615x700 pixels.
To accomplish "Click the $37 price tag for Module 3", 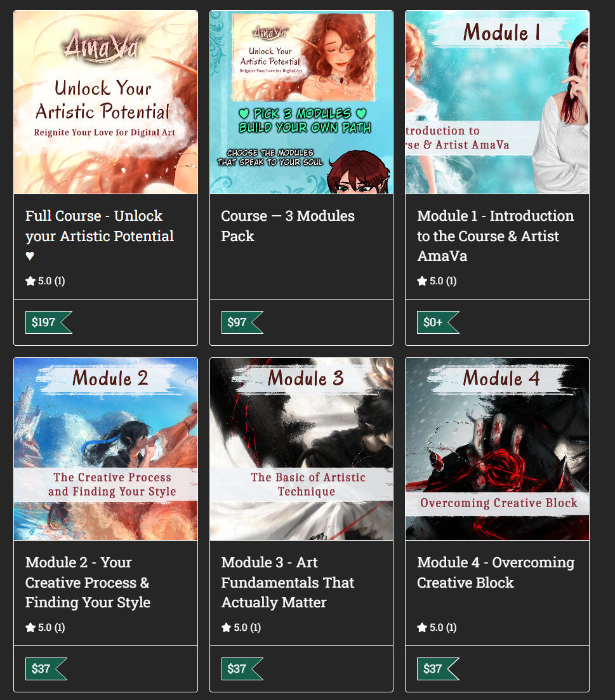I will [242, 669].
